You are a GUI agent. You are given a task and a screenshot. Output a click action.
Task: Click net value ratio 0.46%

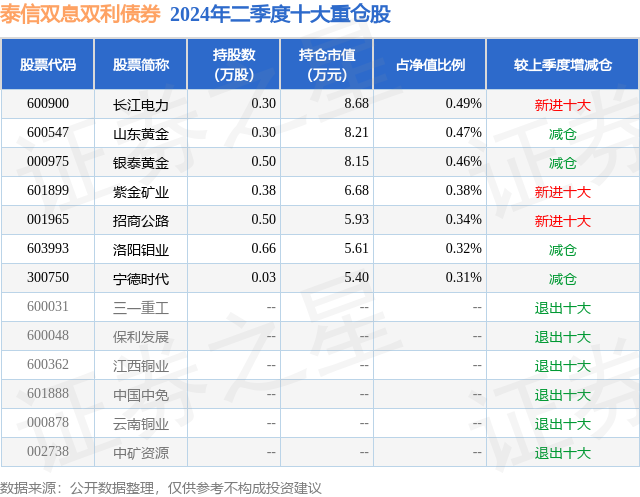pyautogui.click(x=463, y=162)
